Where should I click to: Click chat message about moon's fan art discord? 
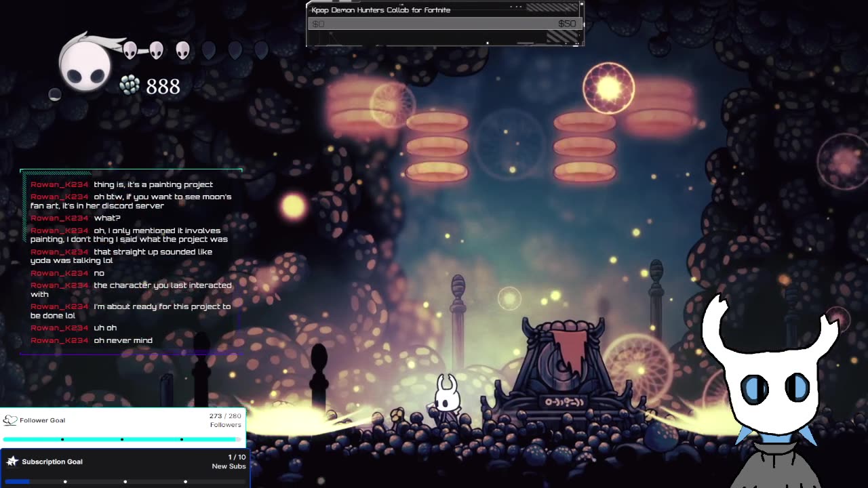click(131, 201)
